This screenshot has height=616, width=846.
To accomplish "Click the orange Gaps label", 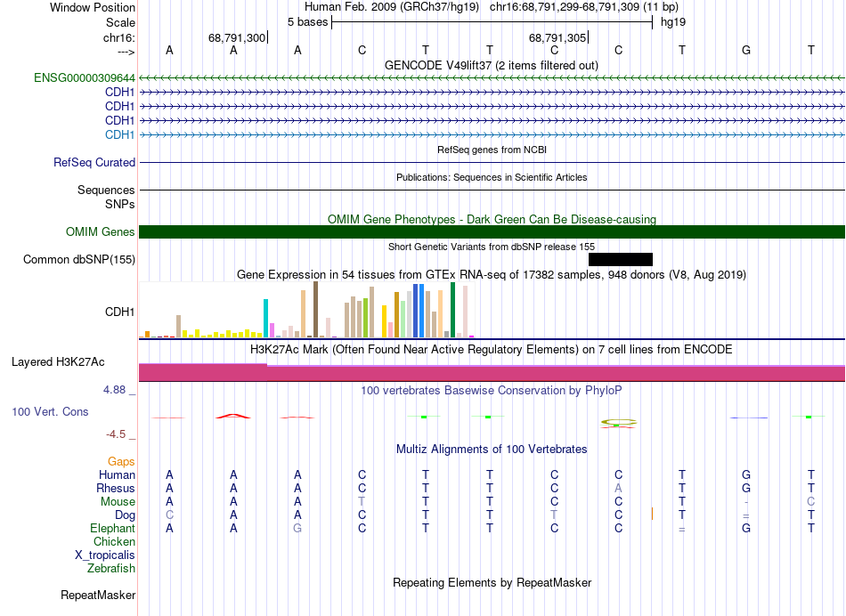I will [x=121, y=461].
